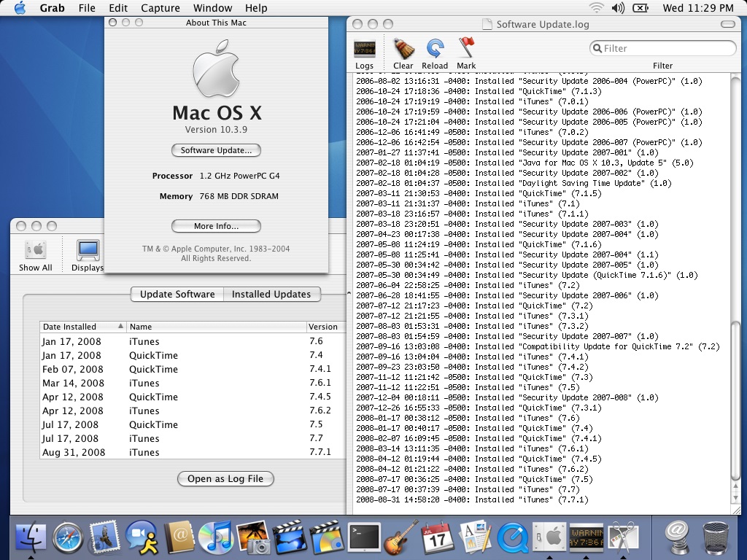The width and height of the screenshot is (747, 560).
Task: Open Displays preference pane icon
Action: tap(88, 255)
